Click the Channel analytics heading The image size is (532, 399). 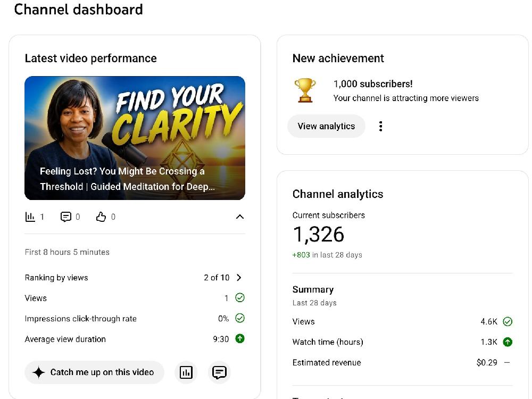coord(338,194)
